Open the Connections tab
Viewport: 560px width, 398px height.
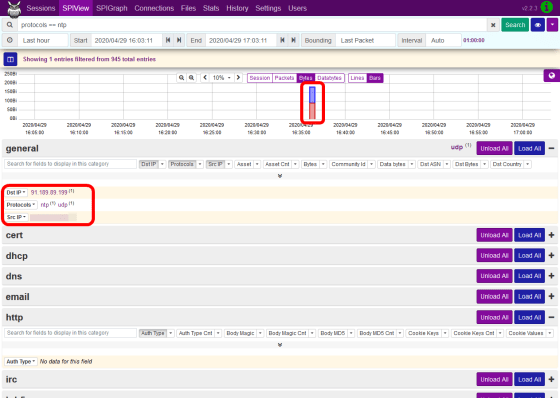pyautogui.click(x=154, y=8)
